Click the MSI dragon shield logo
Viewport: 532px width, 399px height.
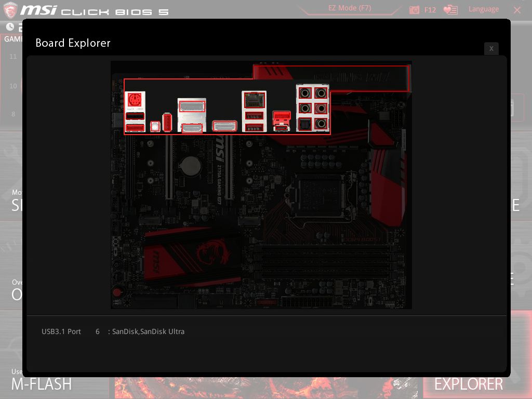[10, 10]
